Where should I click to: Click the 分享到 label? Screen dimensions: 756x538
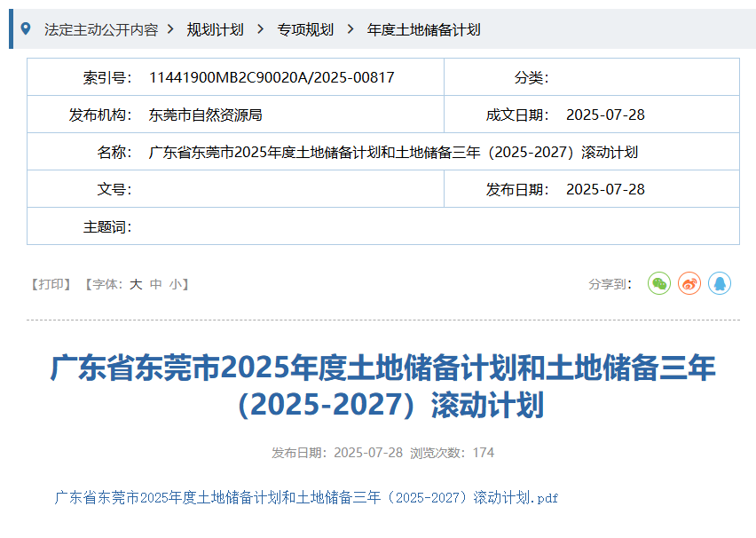[x=610, y=284]
